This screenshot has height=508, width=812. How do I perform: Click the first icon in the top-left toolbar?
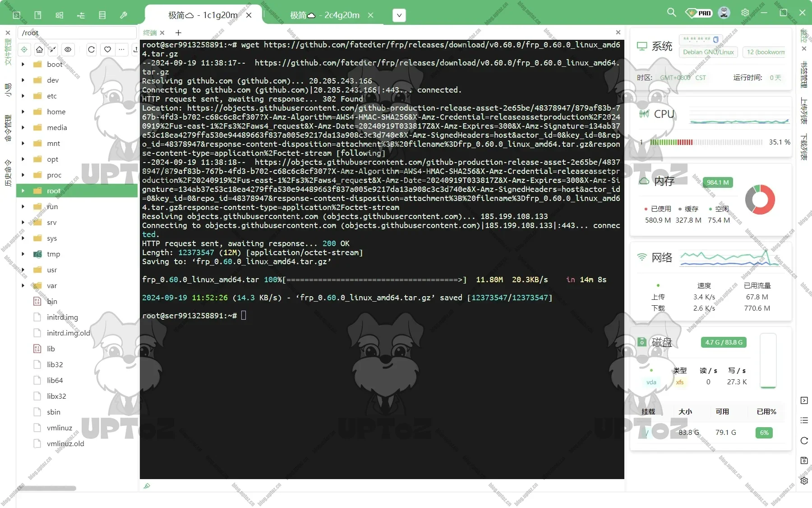click(17, 15)
